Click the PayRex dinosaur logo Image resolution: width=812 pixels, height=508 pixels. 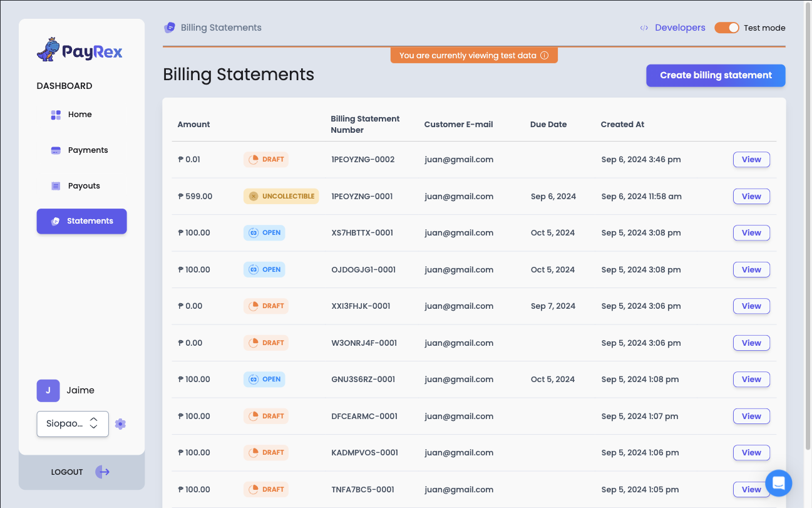click(47, 48)
